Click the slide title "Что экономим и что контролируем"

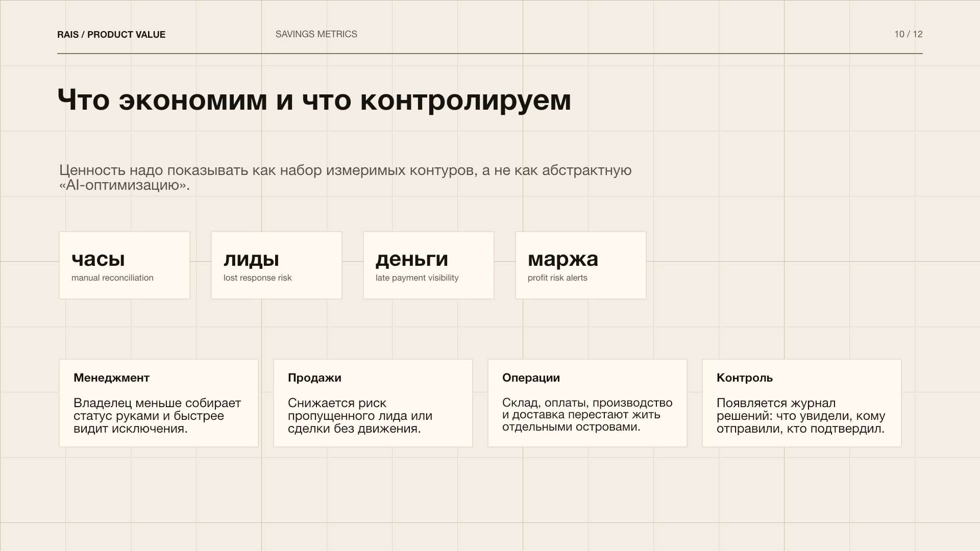pos(314,101)
